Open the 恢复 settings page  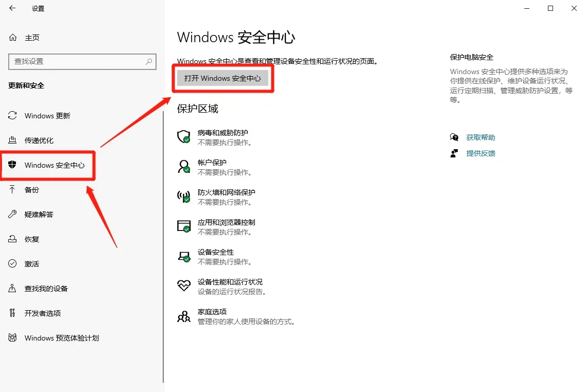click(x=32, y=239)
